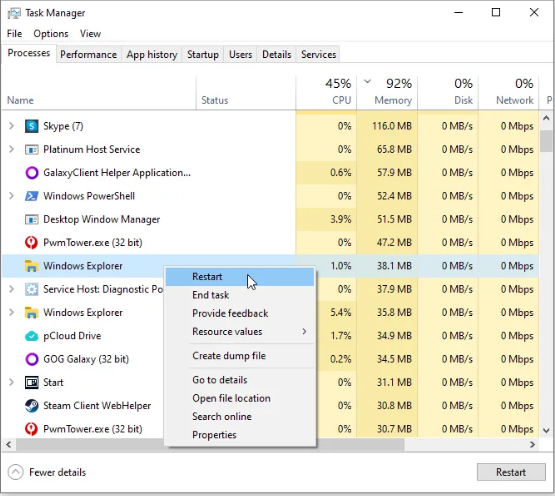
Task: Click the horizontal scrollbar right arrow
Action: coord(532,445)
